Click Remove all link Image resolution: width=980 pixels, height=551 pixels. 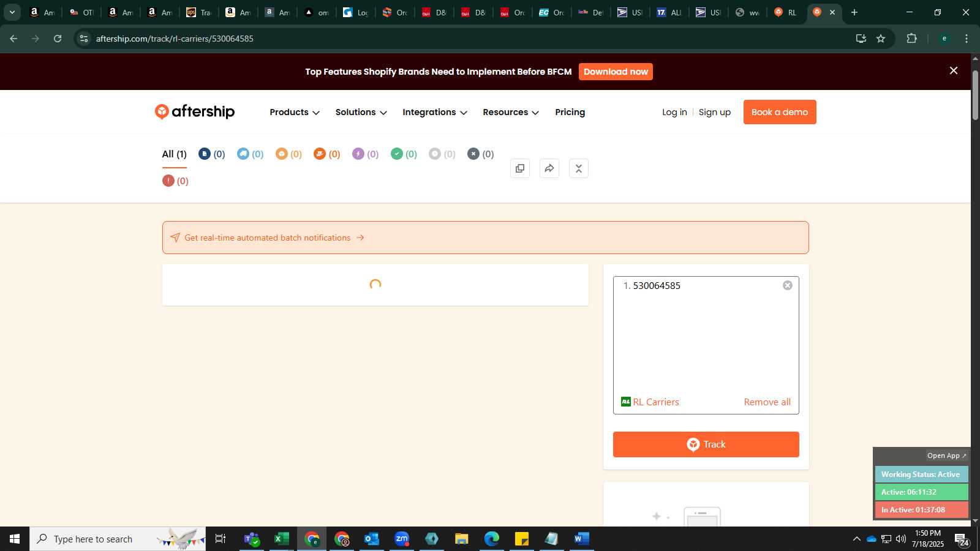coord(767,402)
